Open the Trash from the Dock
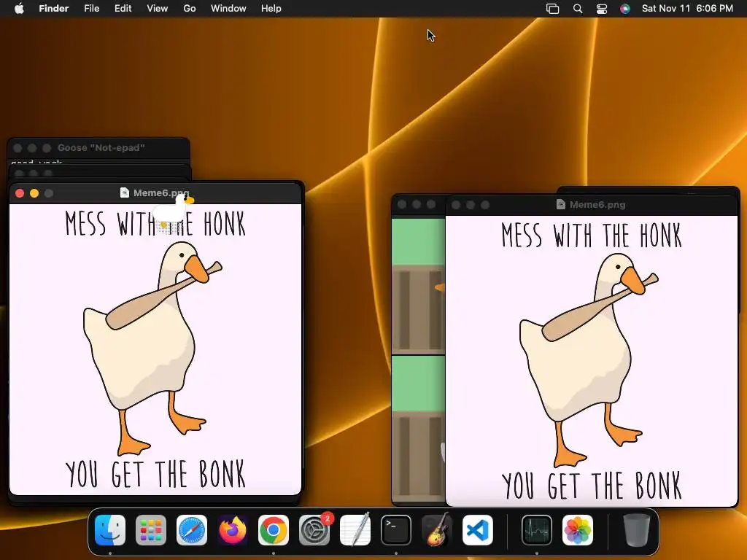The width and height of the screenshot is (747, 560). [x=636, y=530]
